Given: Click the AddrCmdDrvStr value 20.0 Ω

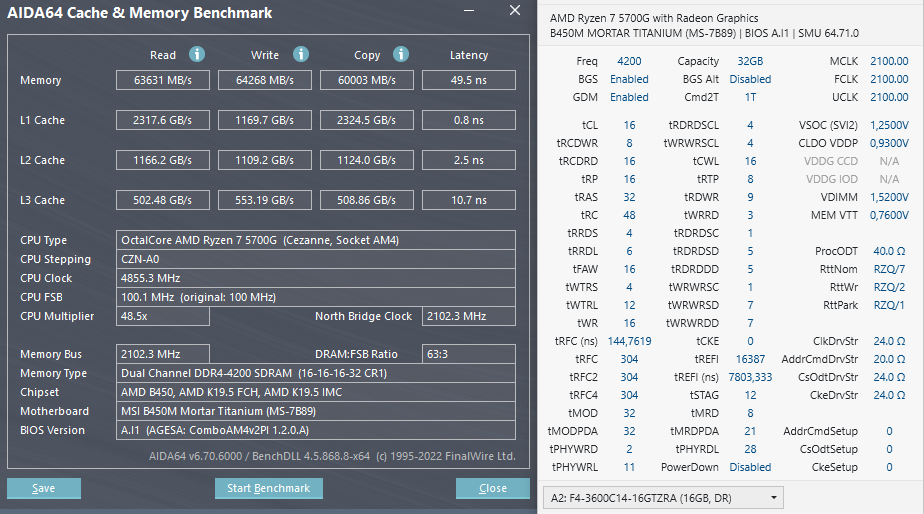Looking at the screenshot, I should [x=889, y=359].
